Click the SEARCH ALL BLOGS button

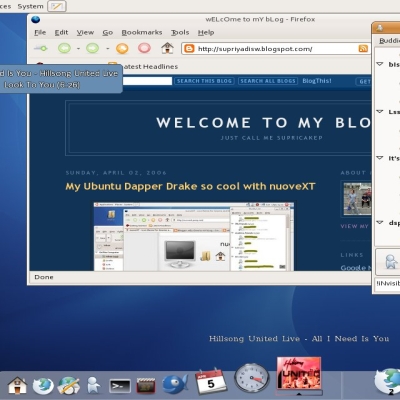pos(268,81)
